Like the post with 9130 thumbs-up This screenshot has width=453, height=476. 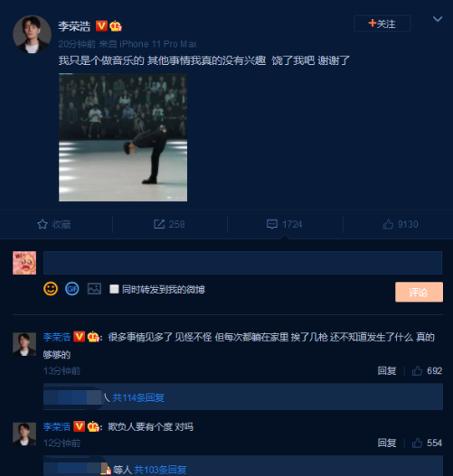click(388, 224)
